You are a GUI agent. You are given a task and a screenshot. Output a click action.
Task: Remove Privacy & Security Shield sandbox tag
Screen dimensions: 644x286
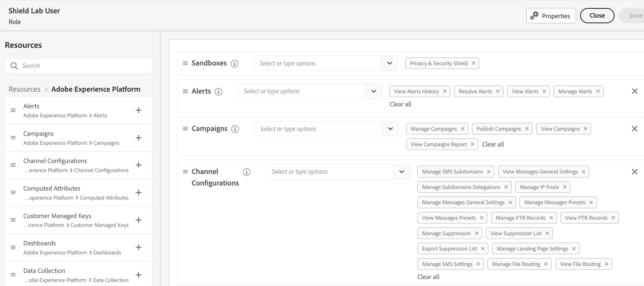point(474,63)
